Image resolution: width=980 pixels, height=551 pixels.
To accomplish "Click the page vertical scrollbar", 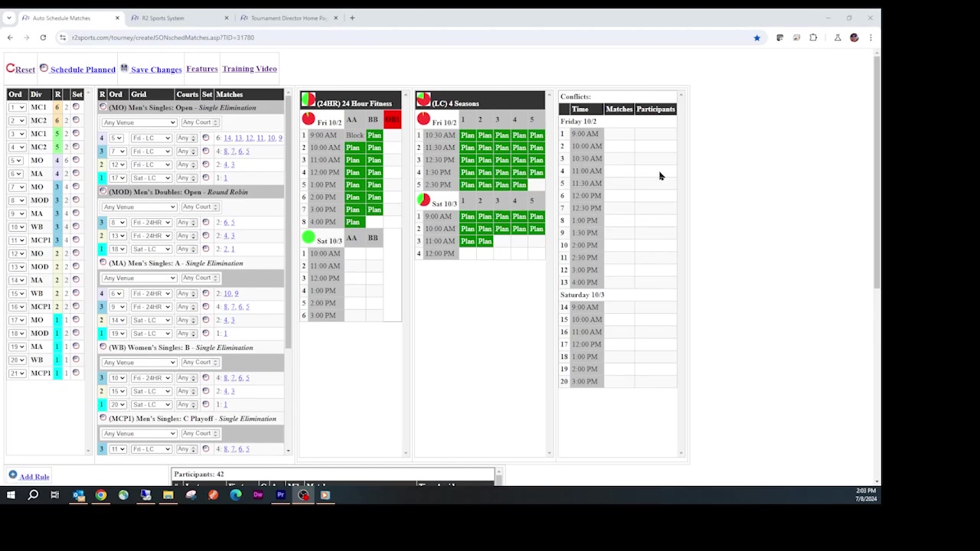I will coord(877,172).
